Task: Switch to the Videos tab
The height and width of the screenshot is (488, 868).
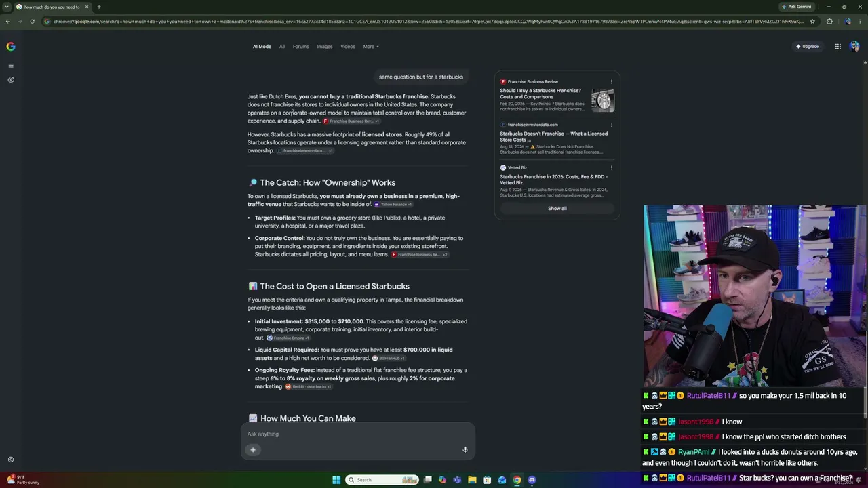Action: pos(348,47)
